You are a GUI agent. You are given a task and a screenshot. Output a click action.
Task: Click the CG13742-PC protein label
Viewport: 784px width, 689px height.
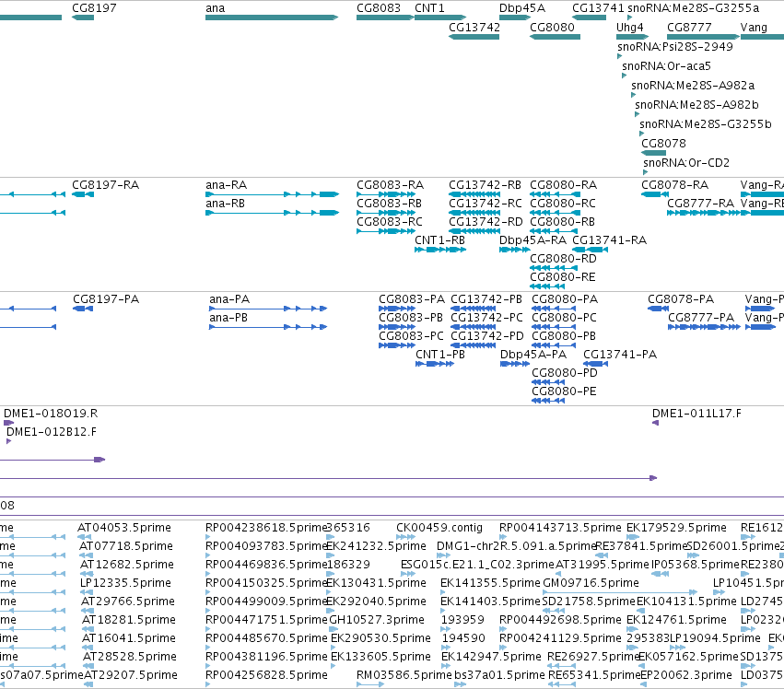click(486, 318)
